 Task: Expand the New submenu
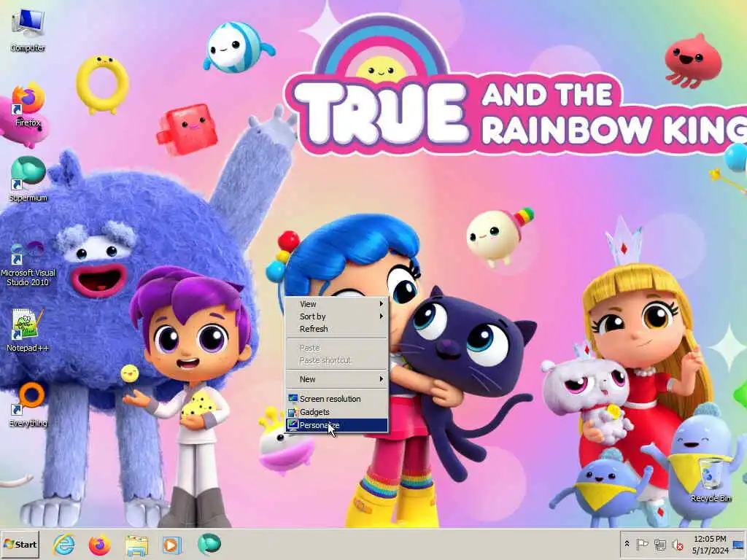tap(336, 379)
